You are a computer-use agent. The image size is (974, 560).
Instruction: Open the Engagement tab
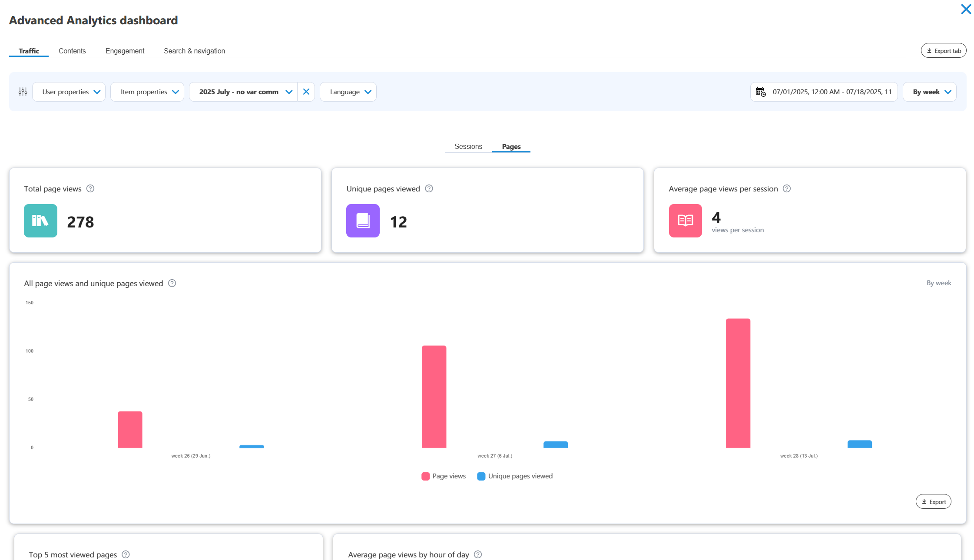125,50
